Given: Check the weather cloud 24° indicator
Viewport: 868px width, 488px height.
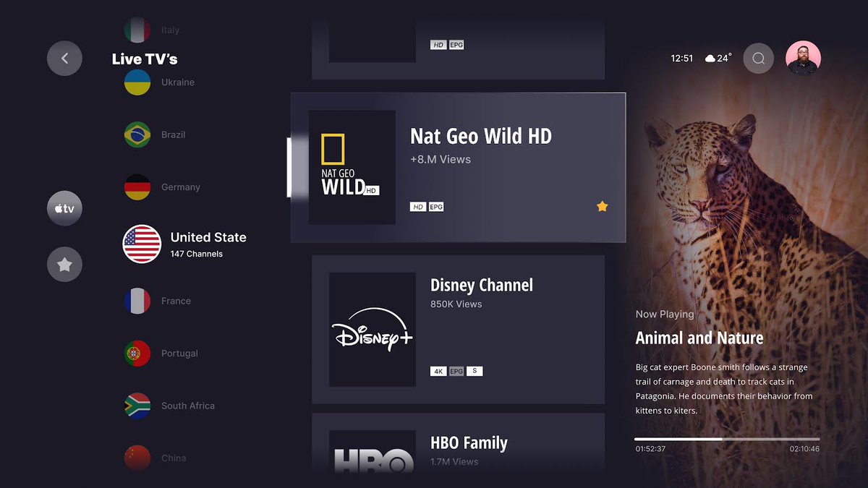Looking at the screenshot, I should click(718, 58).
